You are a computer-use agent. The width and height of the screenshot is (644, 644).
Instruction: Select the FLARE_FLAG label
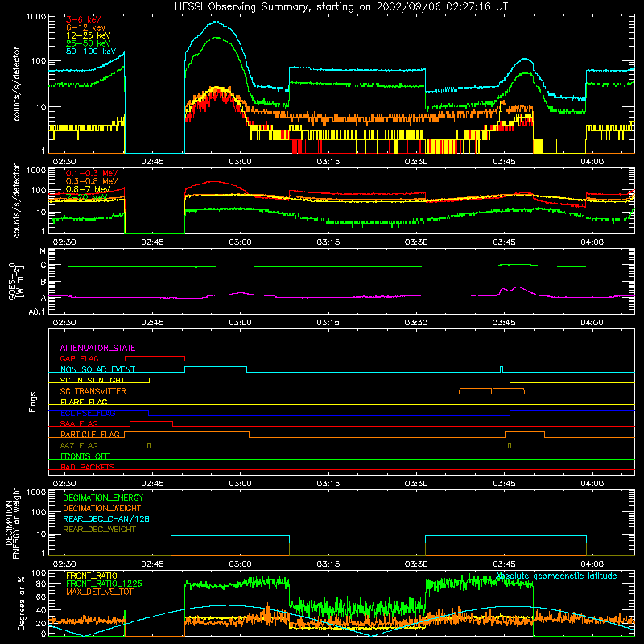[x=84, y=402]
